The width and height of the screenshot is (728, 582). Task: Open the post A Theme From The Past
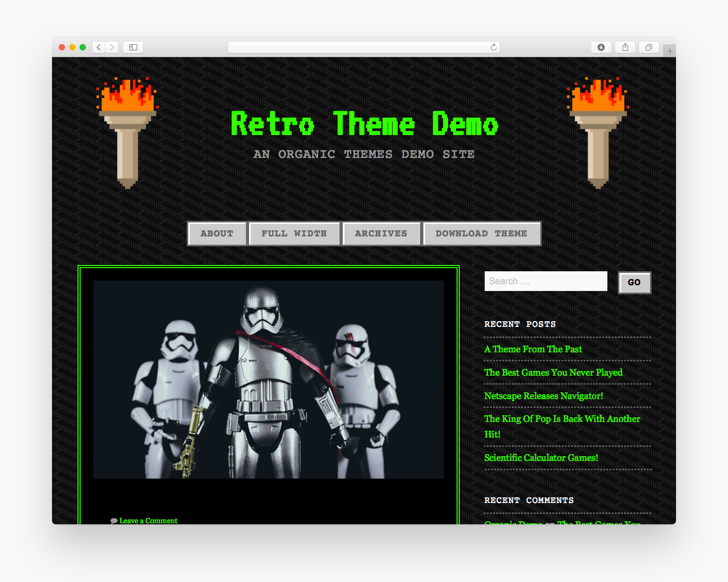(x=533, y=349)
